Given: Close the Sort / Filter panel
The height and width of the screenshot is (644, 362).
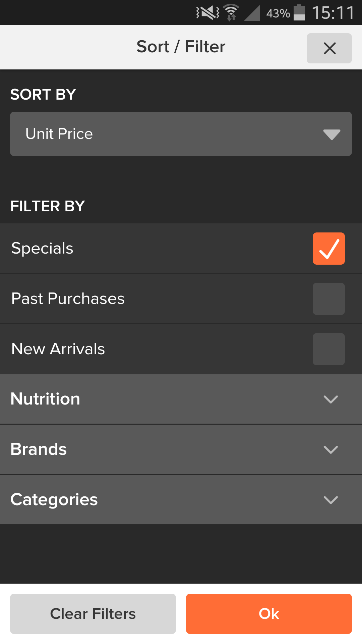Looking at the screenshot, I should click(329, 48).
